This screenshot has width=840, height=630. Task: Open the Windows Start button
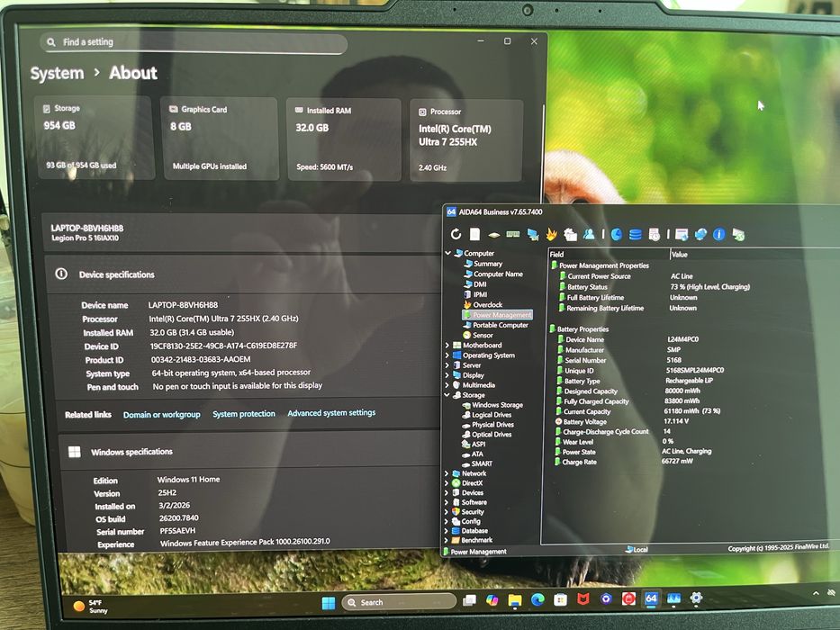(x=329, y=603)
